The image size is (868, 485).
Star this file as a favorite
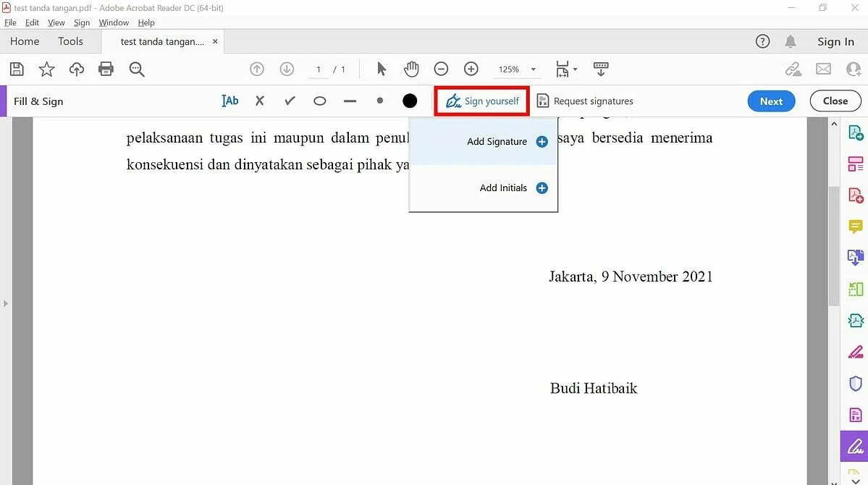[46, 69]
